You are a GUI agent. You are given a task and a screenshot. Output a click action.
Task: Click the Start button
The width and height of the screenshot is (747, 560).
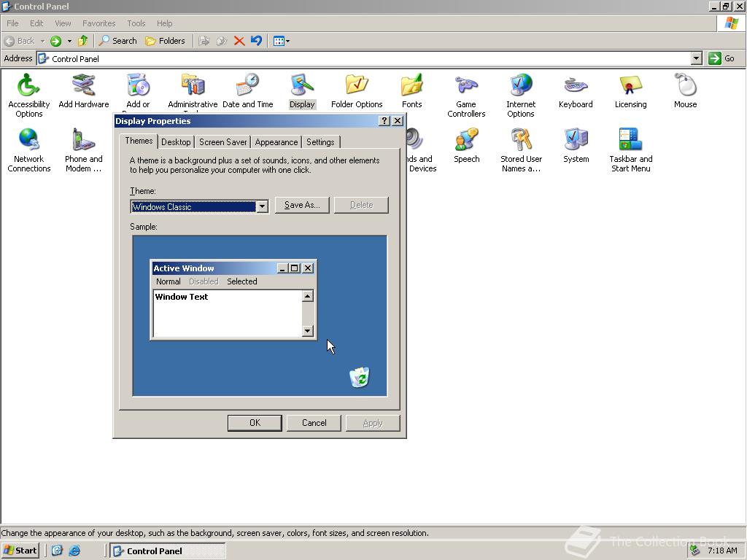[20, 551]
